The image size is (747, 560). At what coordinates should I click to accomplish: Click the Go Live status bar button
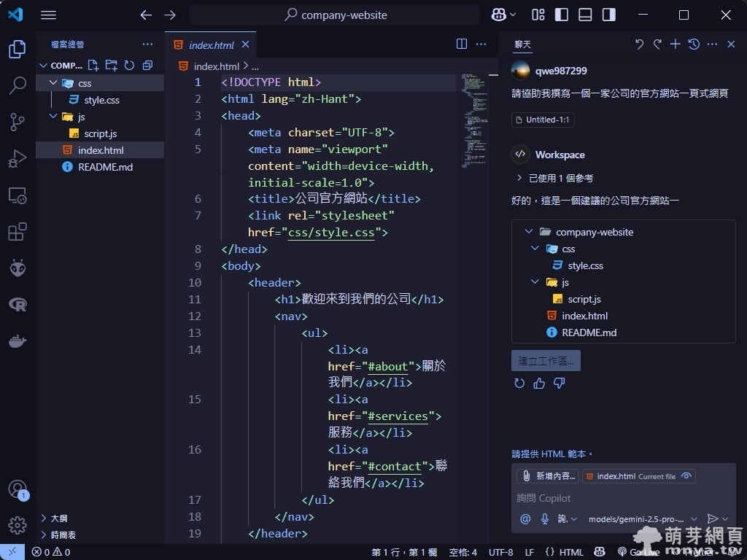click(x=639, y=552)
